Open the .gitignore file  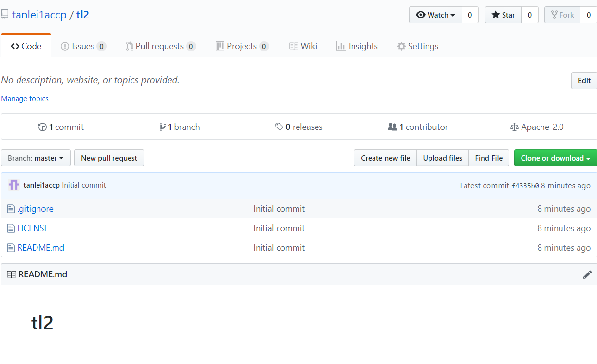click(36, 209)
